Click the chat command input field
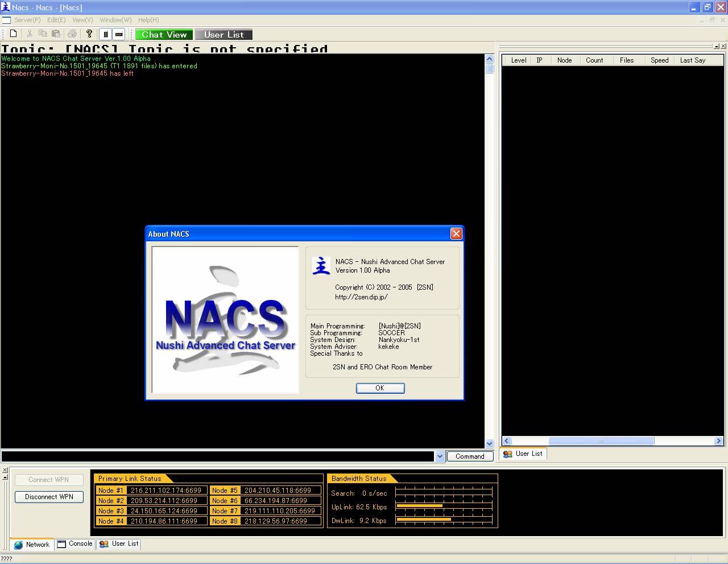 click(218, 456)
